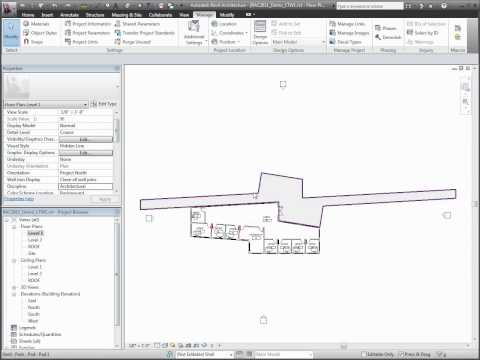Click the navigation wheel icon in canvas
480x360 pixels.
pos(465,87)
